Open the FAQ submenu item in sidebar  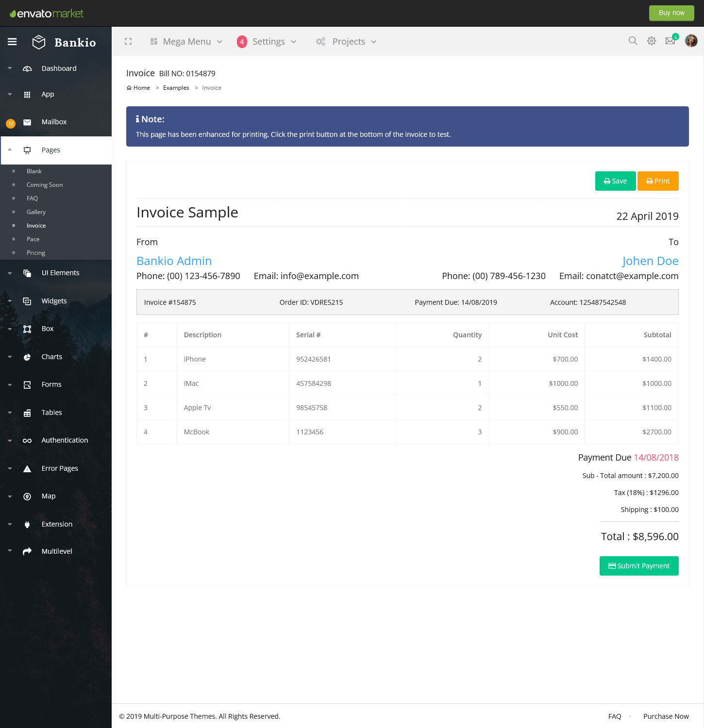click(x=32, y=199)
